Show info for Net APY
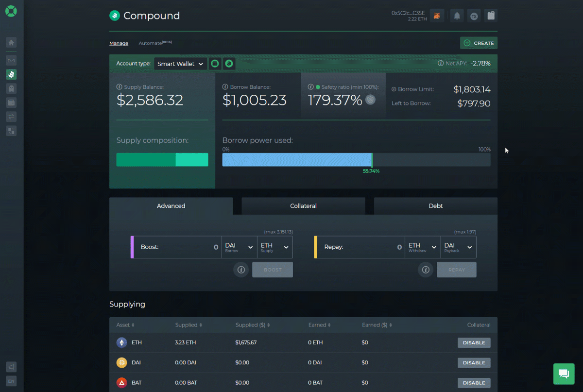 pos(441,63)
